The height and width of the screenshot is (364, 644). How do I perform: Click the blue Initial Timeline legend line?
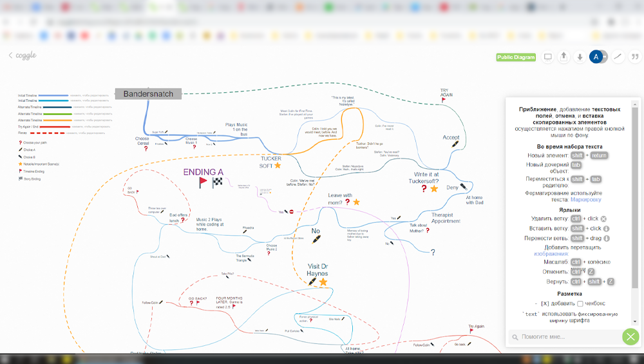(x=53, y=95)
